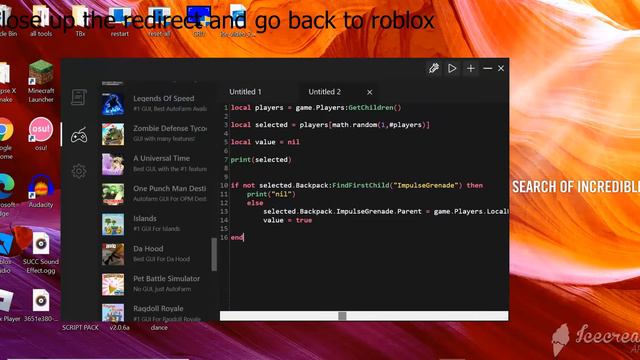Place cursor after 'end' on line 16
This screenshot has height=360, width=640.
[x=244, y=237]
